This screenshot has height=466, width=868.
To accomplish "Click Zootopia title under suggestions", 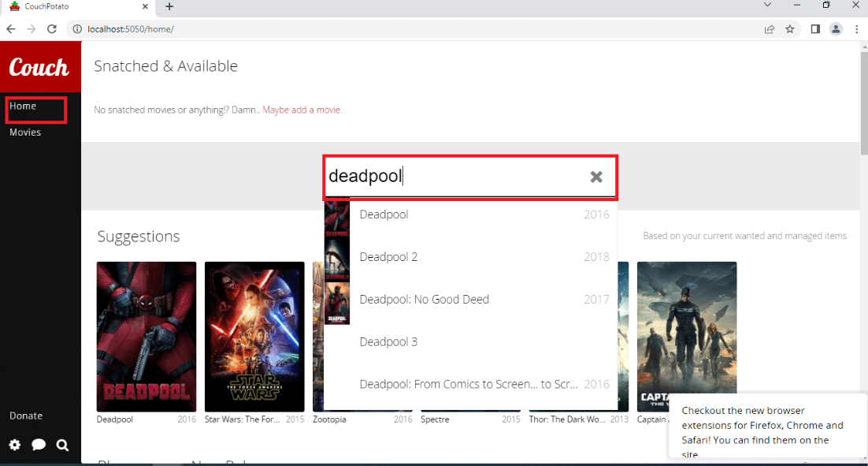I will pos(329,419).
